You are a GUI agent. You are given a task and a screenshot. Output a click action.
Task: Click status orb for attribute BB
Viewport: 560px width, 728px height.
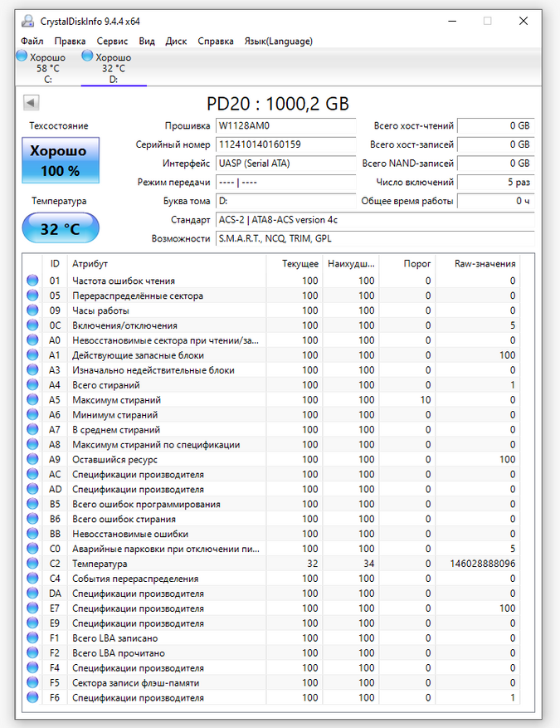coord(32,534)
